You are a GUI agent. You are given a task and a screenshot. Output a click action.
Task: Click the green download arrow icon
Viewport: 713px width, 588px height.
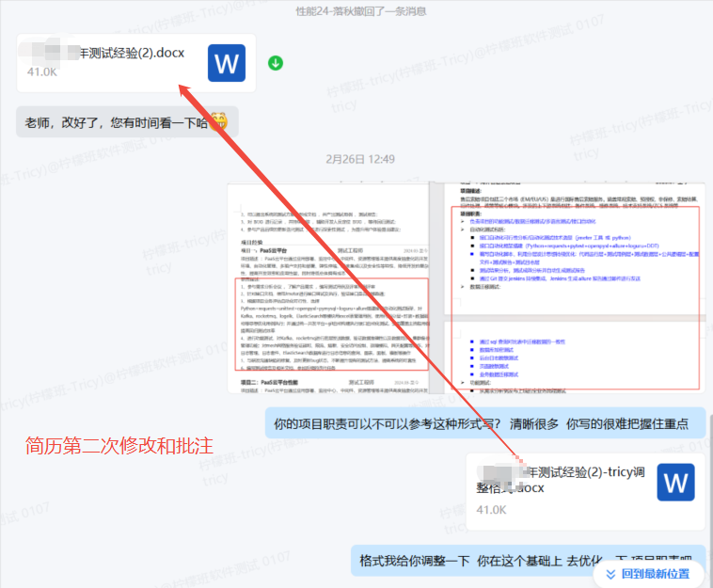276,63
